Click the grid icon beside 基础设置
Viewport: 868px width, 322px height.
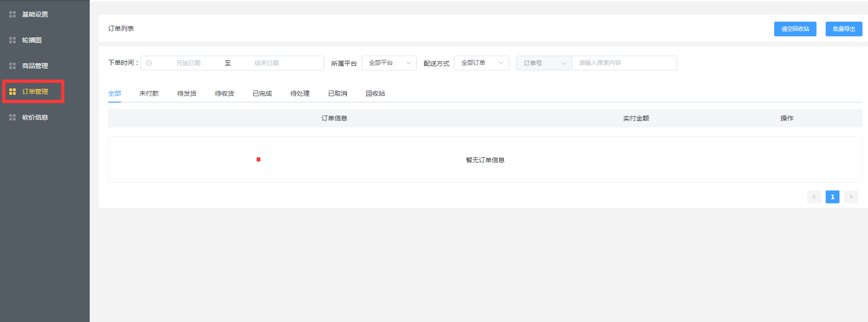(12, 14)
